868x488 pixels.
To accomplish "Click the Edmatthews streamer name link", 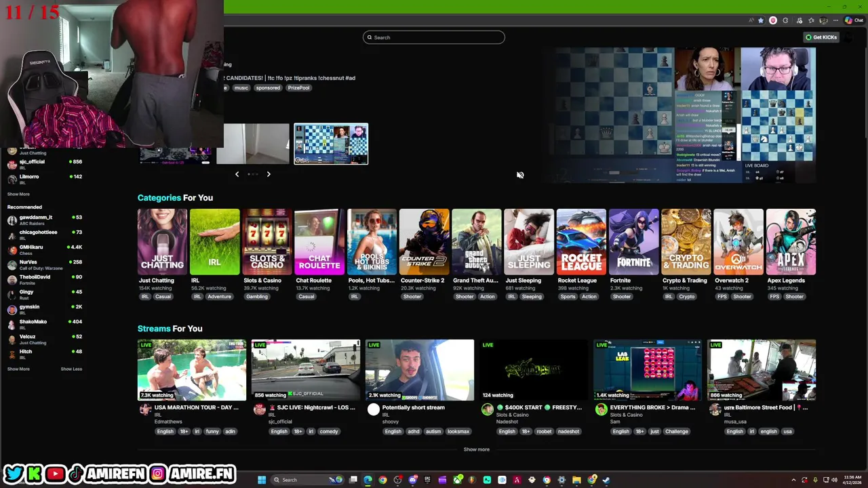I will tap(170, 422).
